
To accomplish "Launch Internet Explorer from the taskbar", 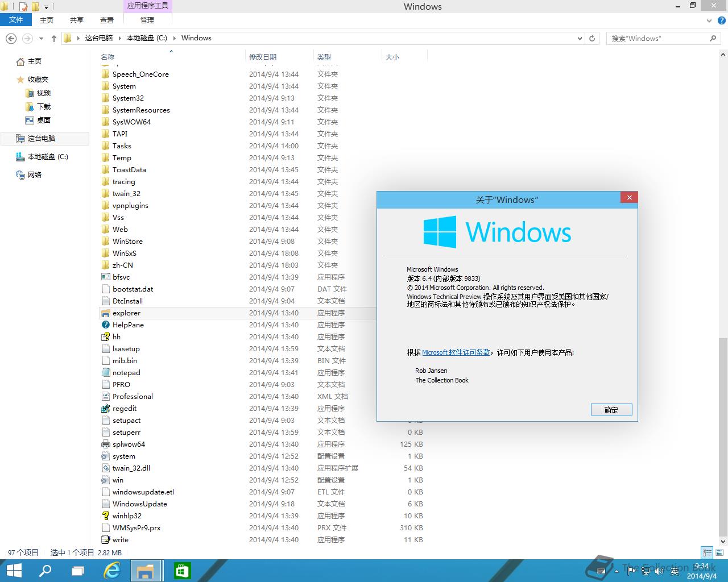I will [112, 571].
